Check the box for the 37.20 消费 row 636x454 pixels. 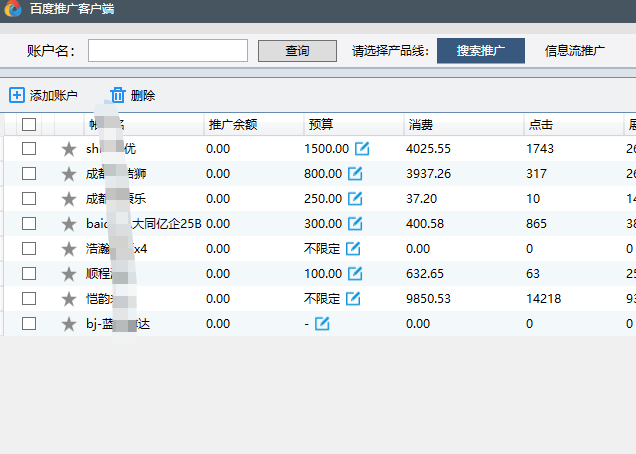click(x=29, y=198)
